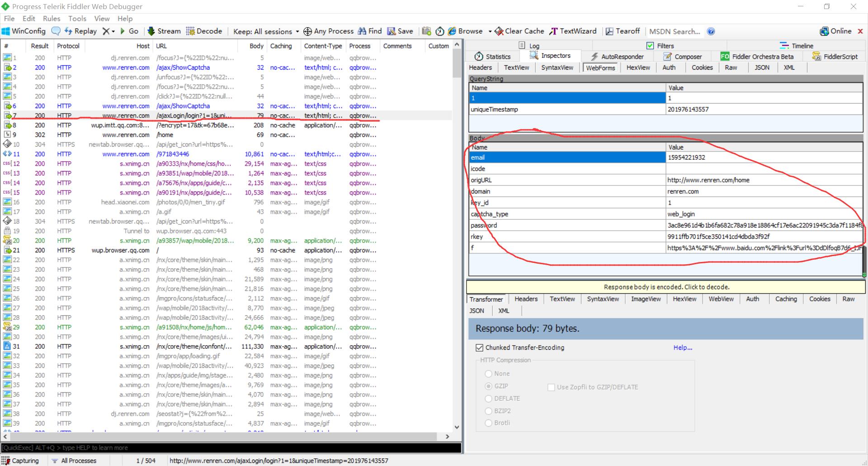Screen dimensions: 868x466
Task: Open the Browse dropdown arrow
Action: [x=490, y=31]
